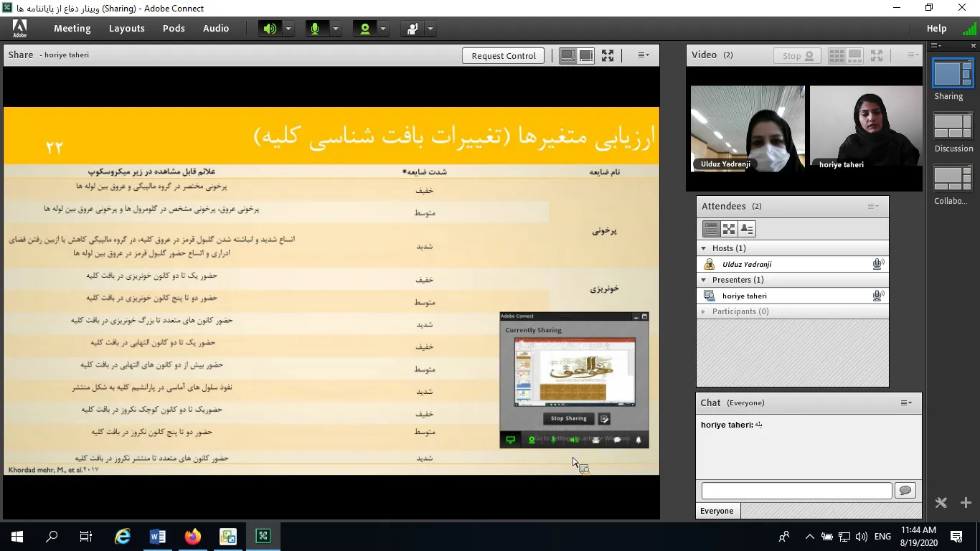Click the chat message input field
This screenshot has width=980, height=551.
796,490
